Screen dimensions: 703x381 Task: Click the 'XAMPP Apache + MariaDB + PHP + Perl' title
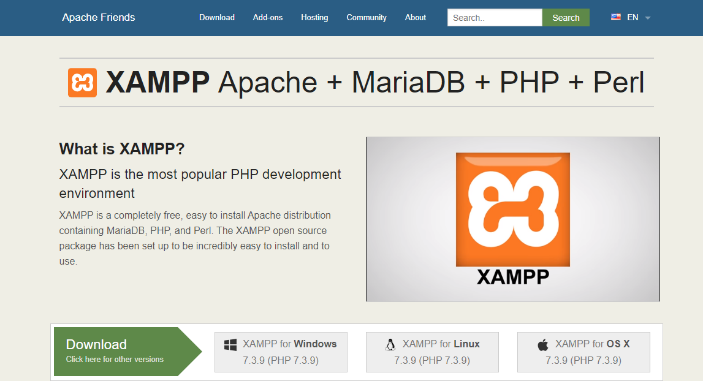coord(375,82)
